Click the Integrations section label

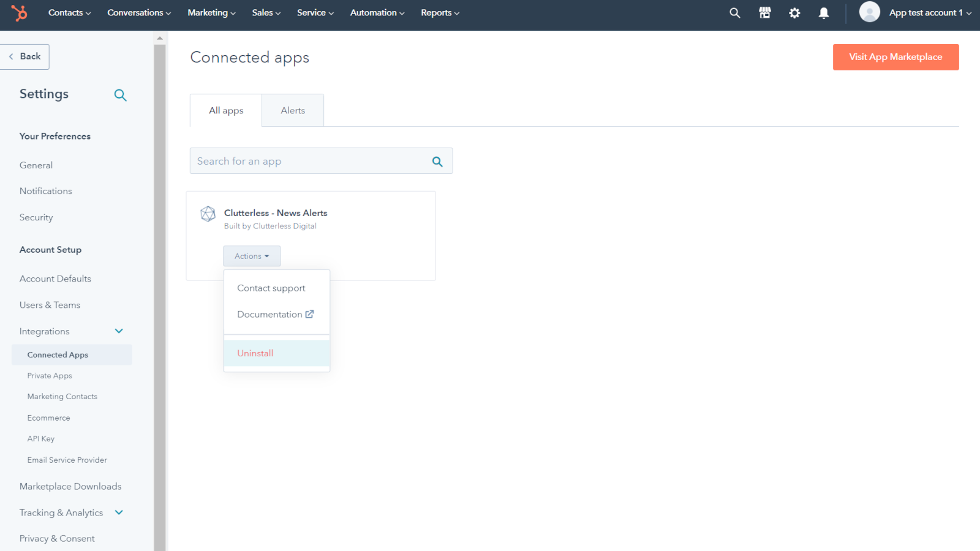(x=45, y=331)
